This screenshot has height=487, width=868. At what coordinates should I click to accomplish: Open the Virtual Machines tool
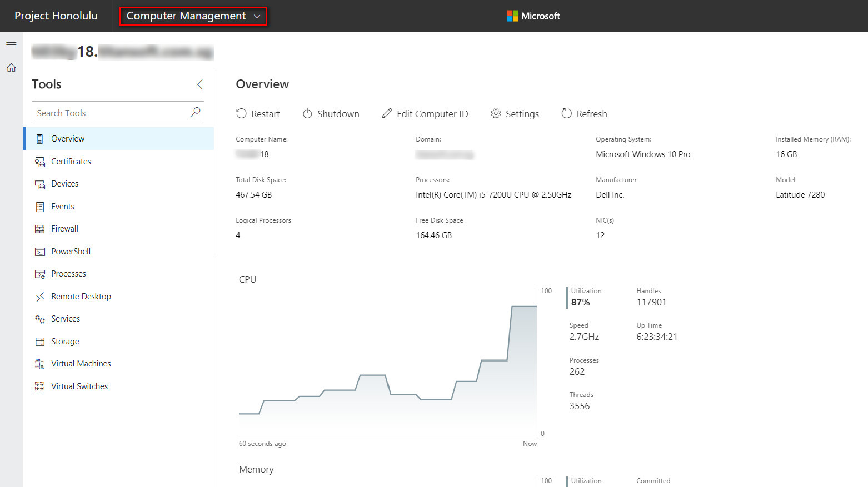(81, 364)
